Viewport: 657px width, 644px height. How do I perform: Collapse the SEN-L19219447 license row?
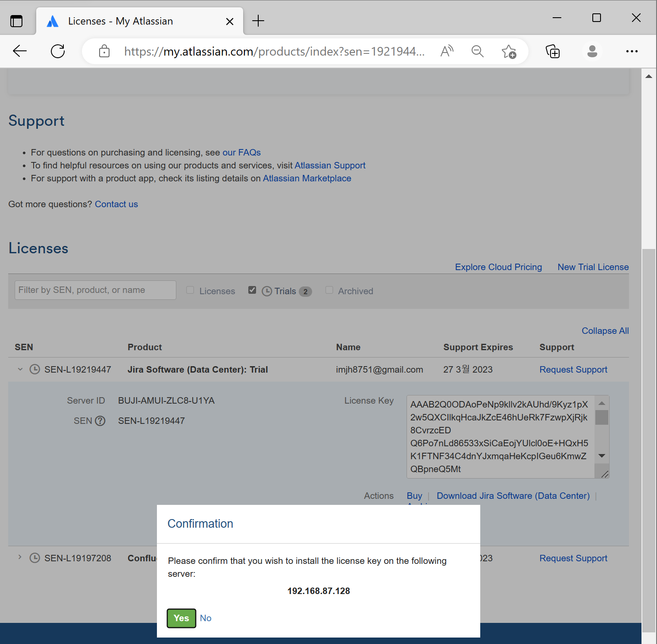(20, 369)
